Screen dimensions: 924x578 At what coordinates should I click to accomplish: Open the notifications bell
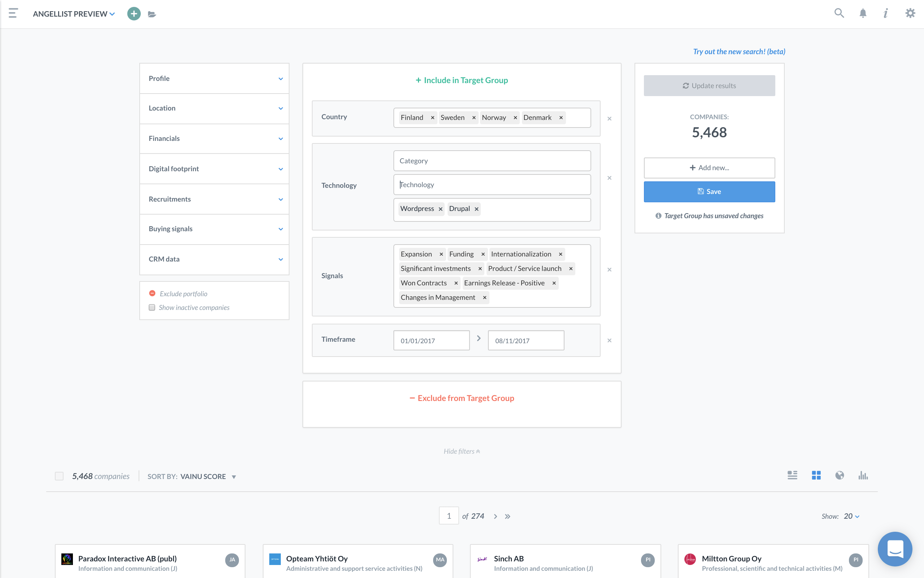(x=863, y=13)
